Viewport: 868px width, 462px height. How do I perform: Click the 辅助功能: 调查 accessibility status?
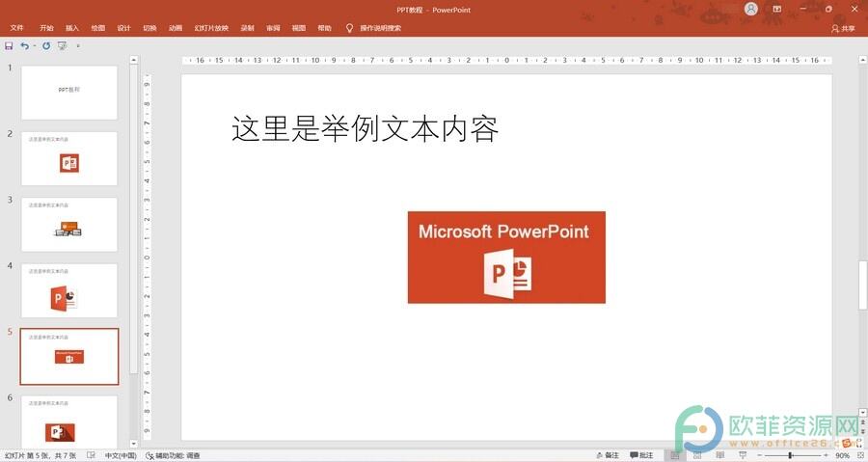[x=173, y=455]
